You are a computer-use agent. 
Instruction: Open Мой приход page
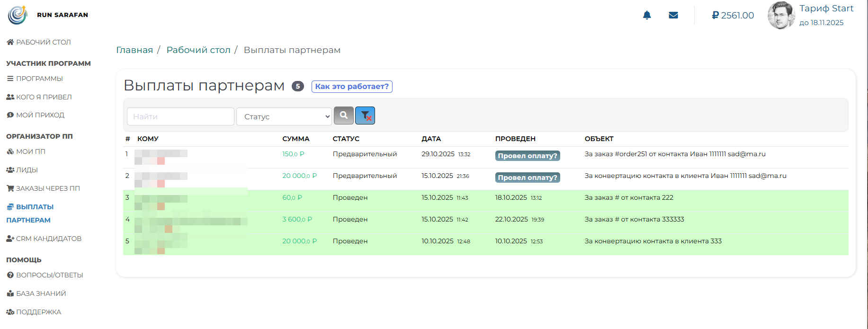tap(40, 115)
